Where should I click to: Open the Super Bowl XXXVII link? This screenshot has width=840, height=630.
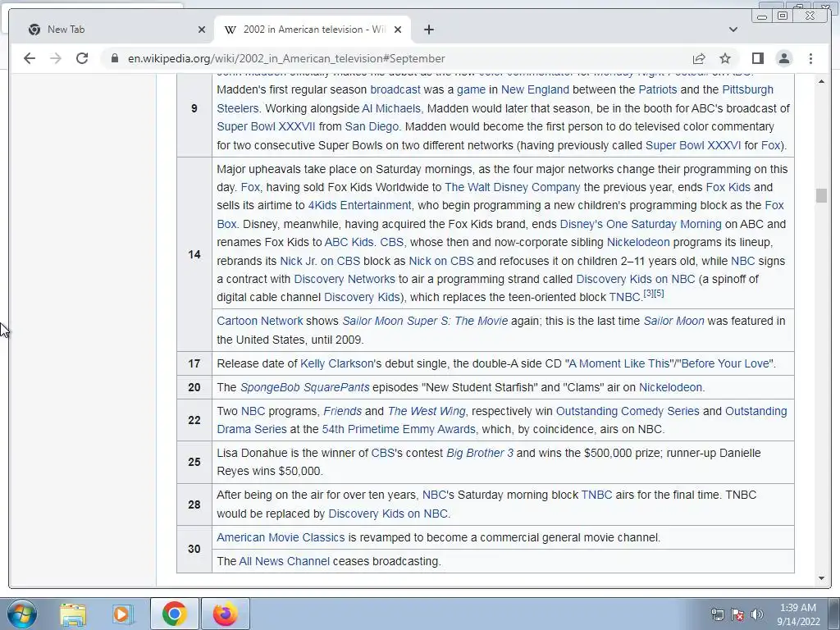pyautogui.click(x=267, y=126)
